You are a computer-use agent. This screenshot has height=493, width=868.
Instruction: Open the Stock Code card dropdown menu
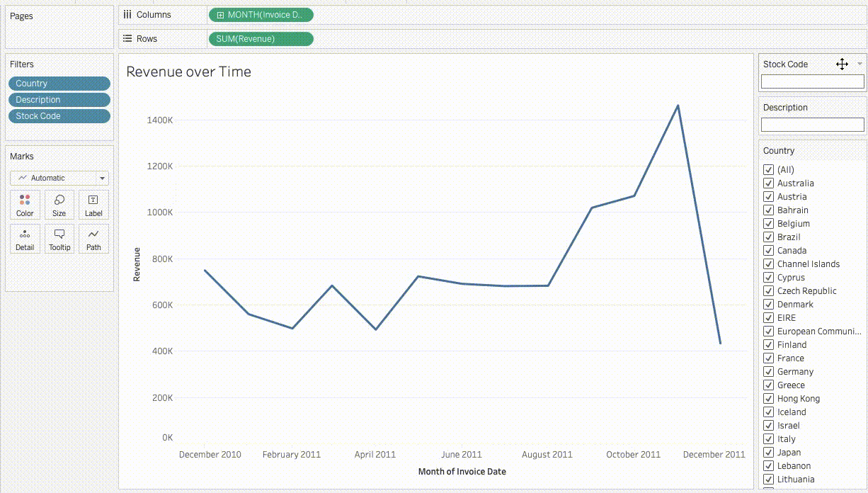[x=859, y=64]
